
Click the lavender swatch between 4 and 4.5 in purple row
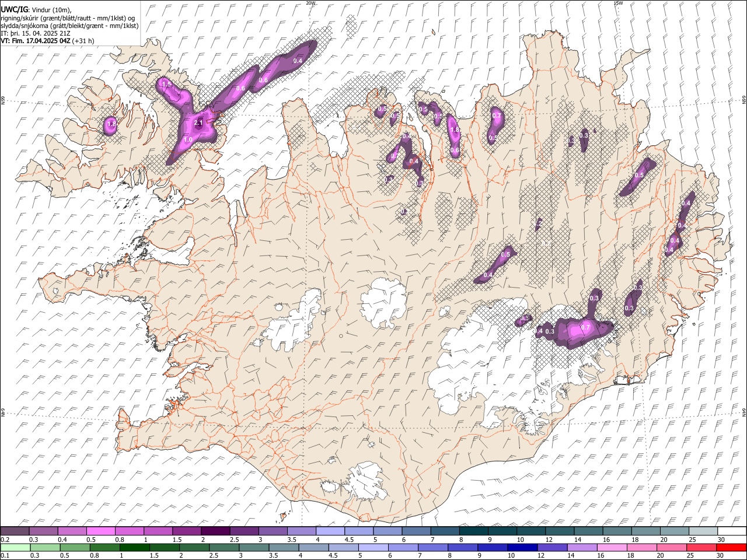[x=330, y=531]
